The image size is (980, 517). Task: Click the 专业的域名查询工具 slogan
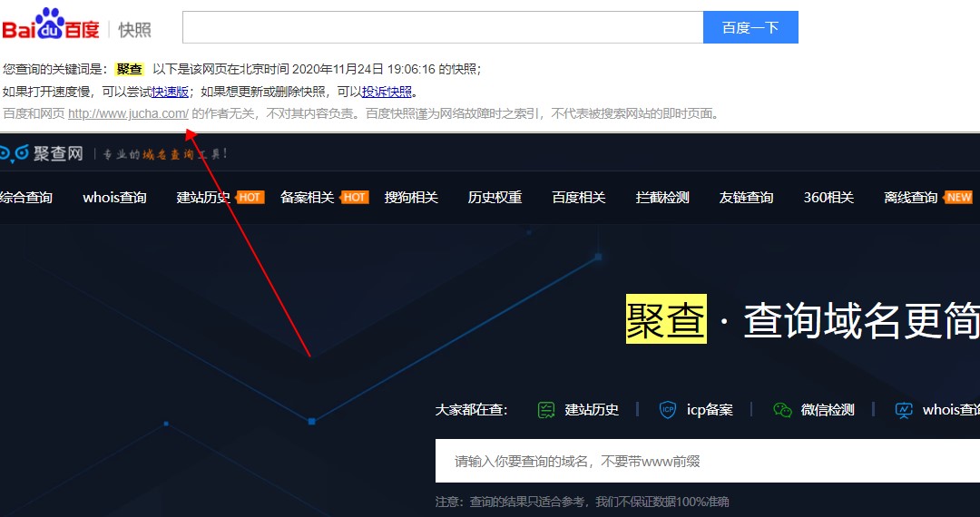point(165,153)
